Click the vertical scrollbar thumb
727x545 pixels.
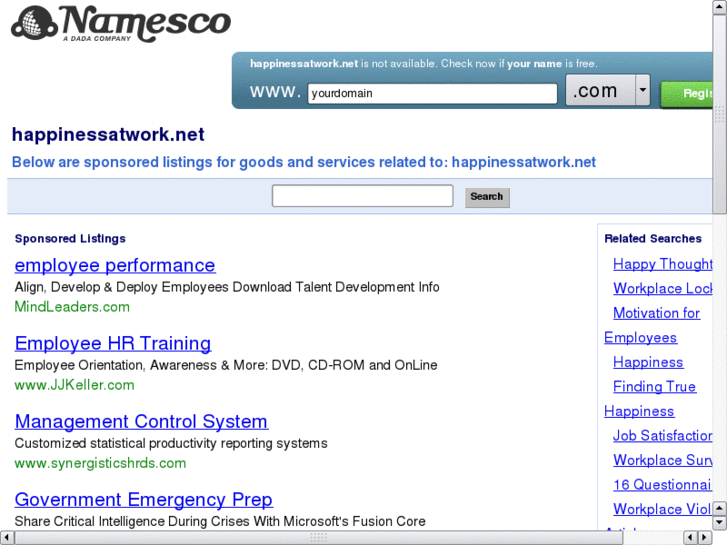[720, 113]
